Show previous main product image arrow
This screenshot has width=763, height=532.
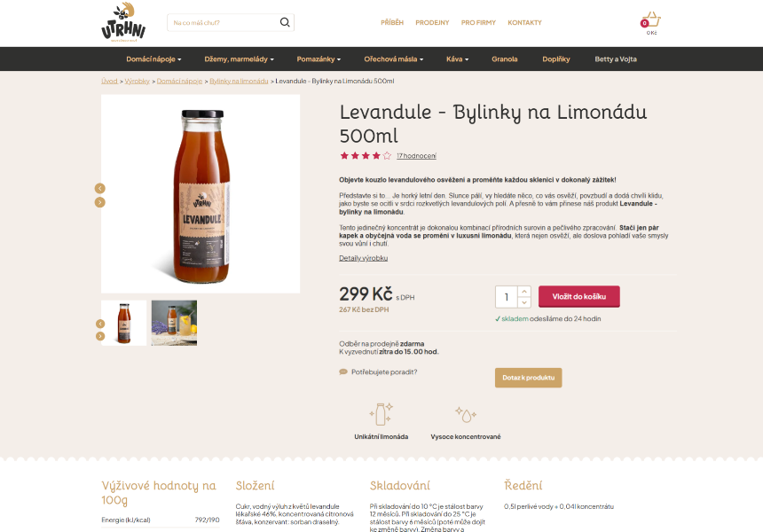click(99, 188)
